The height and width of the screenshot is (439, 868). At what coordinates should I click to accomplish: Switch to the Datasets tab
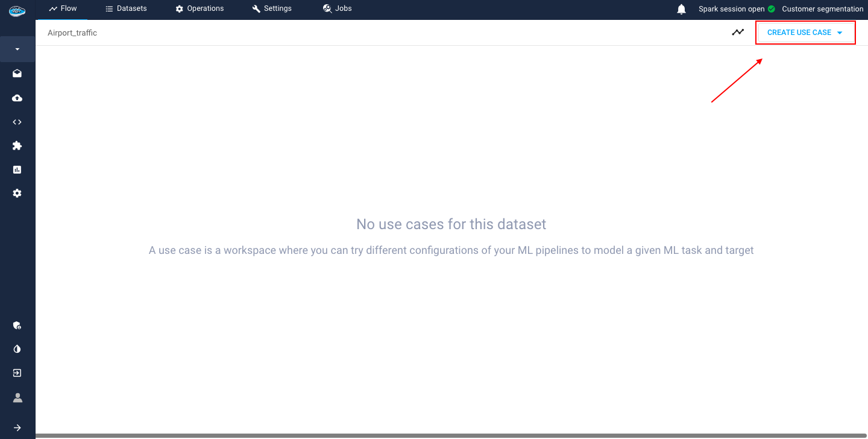point(126,9)
